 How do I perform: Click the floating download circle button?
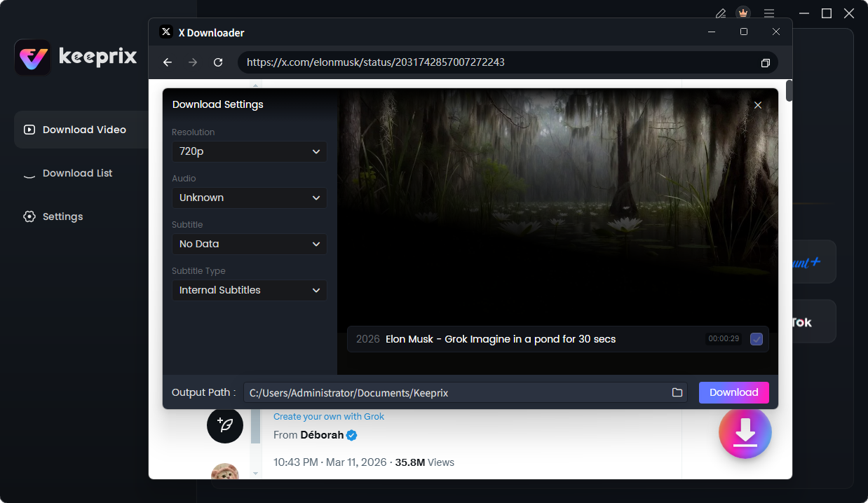(x=745, y=432)
